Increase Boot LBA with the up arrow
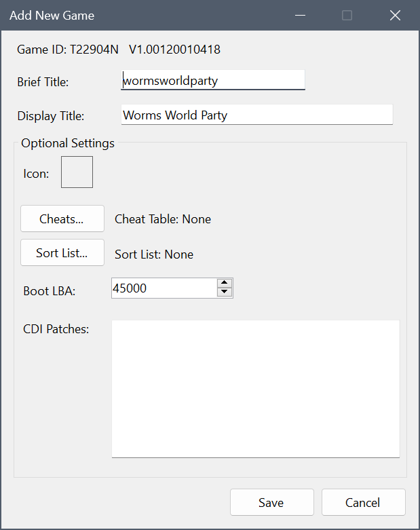 point(225,283)
